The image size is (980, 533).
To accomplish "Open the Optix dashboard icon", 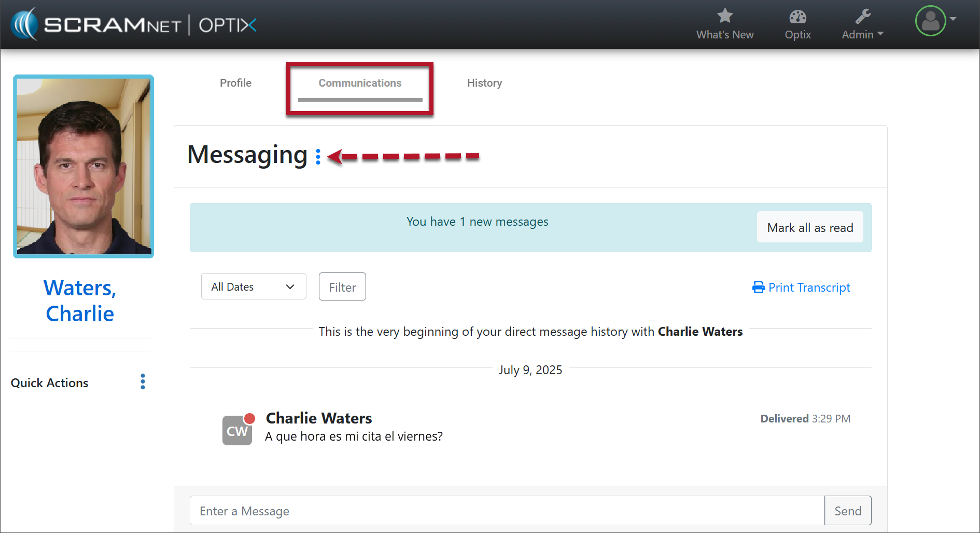I will click(797, 17).
